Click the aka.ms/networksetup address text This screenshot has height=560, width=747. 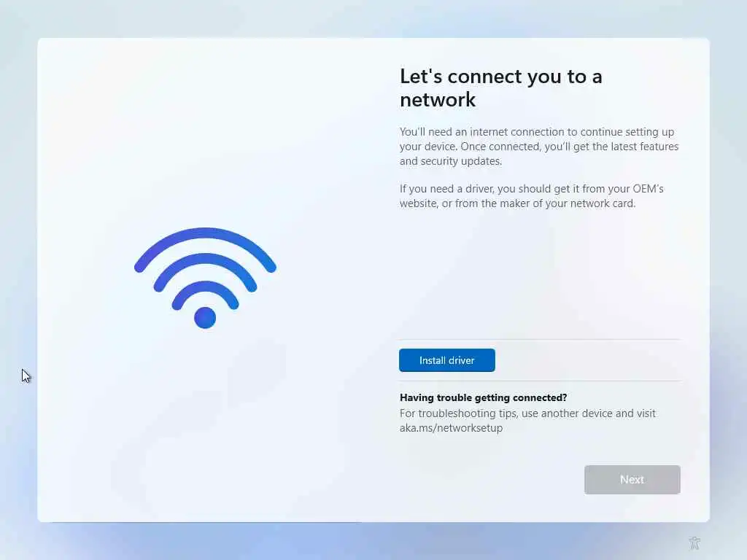(451, 427)
